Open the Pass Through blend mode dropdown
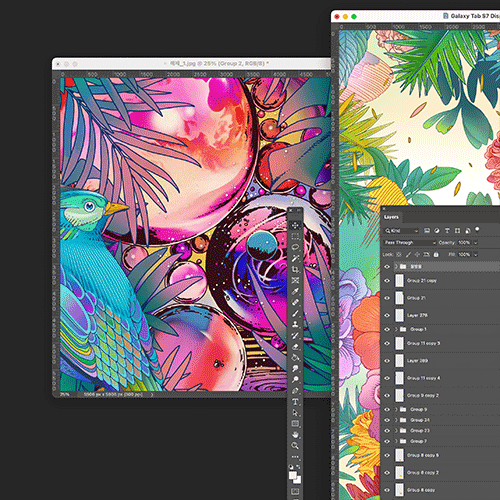 410,243
